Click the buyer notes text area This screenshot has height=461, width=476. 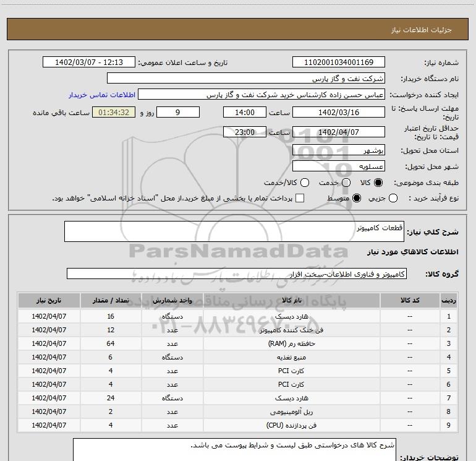234,450
